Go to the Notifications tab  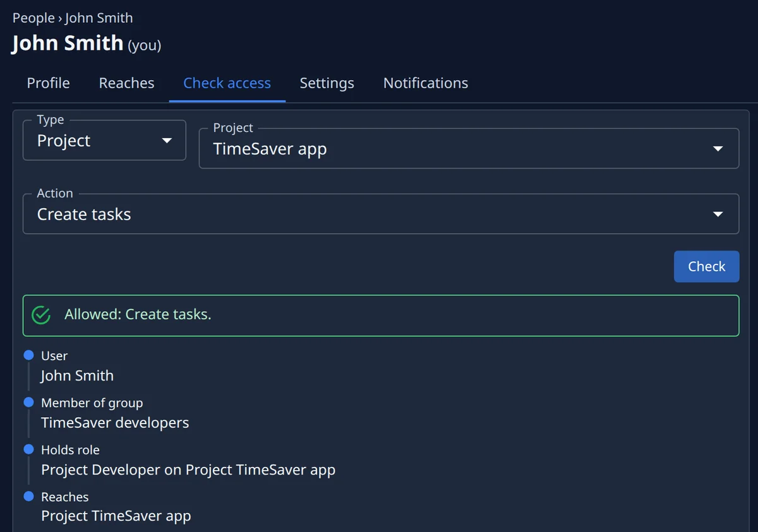coord(426,83)
